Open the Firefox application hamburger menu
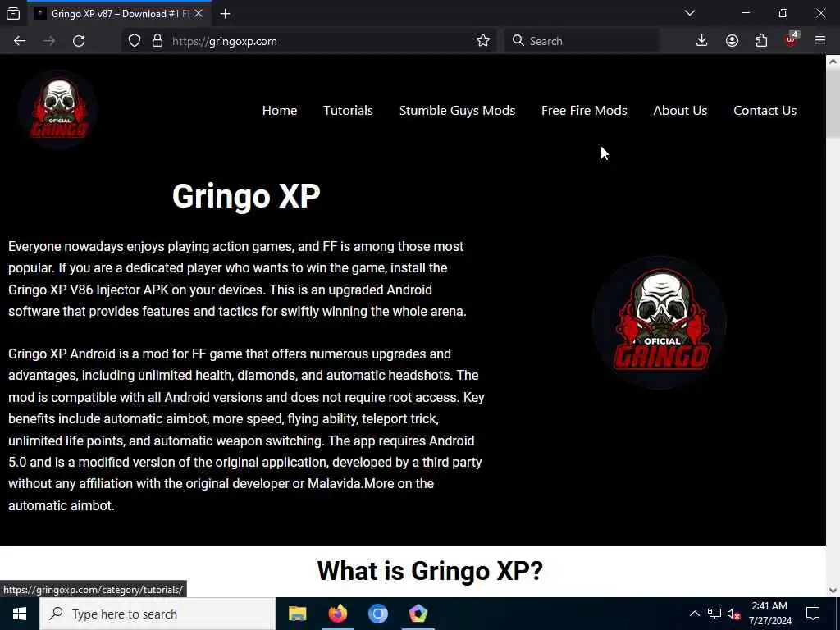The width and height of the screenshot is (840, 630). (x=820, y=41)
